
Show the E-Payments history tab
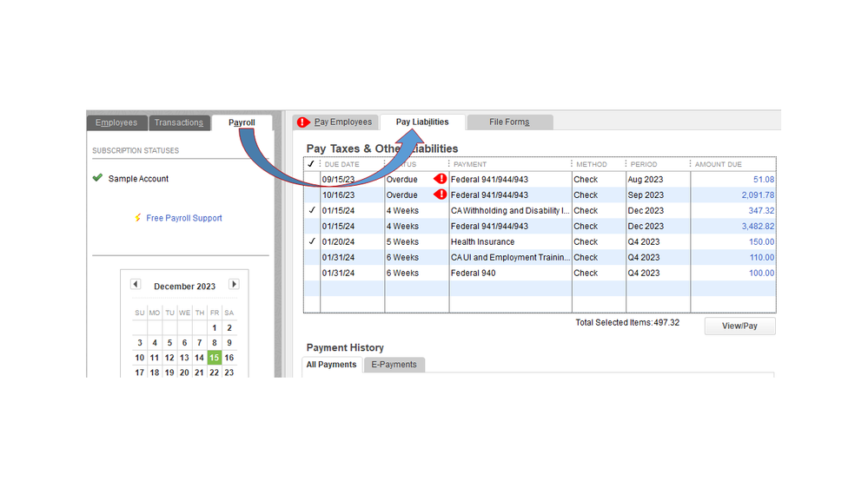[394, 364]
